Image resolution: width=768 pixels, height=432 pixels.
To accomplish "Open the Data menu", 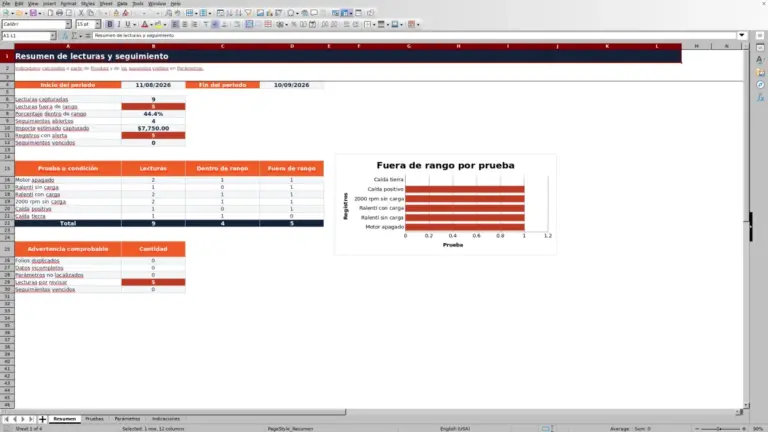I will [x=122, y=3].
